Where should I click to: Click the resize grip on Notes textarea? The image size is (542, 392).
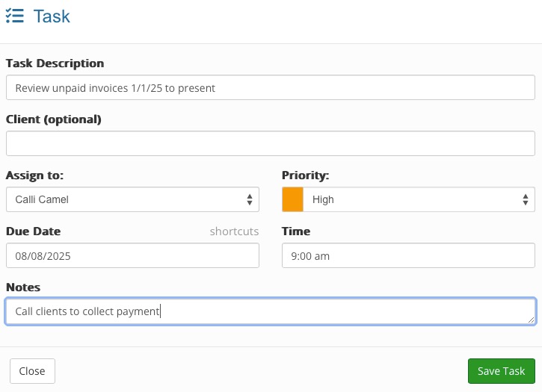(x=532, y=320)
